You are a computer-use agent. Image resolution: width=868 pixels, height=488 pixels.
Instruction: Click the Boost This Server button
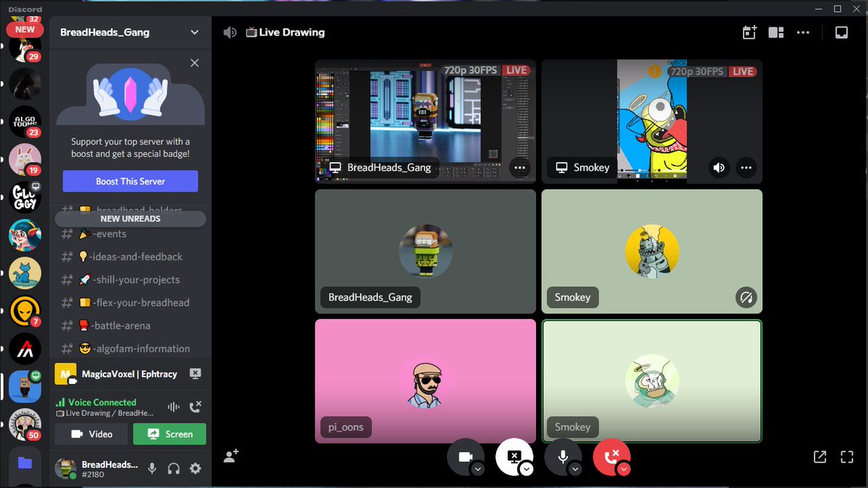click(130, 181)
